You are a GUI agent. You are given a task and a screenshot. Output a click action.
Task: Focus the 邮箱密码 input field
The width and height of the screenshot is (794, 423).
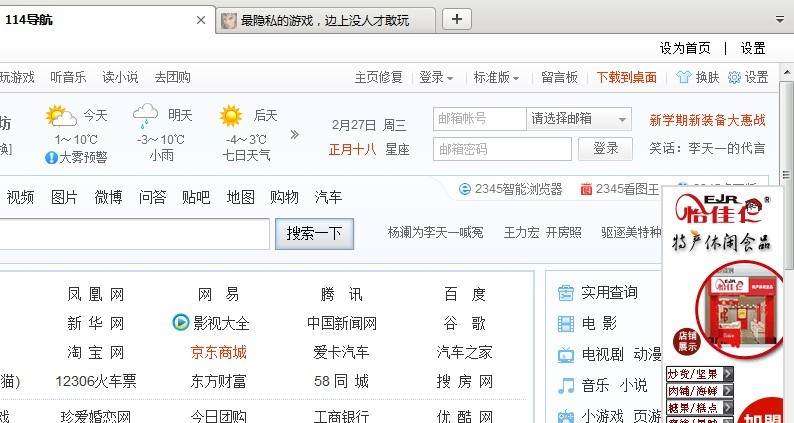(502, 149)
